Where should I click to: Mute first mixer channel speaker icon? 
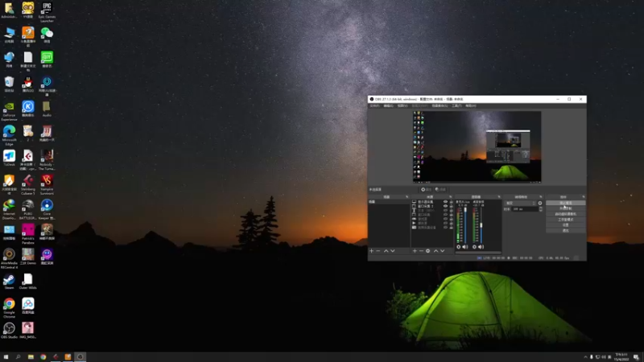(x=465, y=247)
